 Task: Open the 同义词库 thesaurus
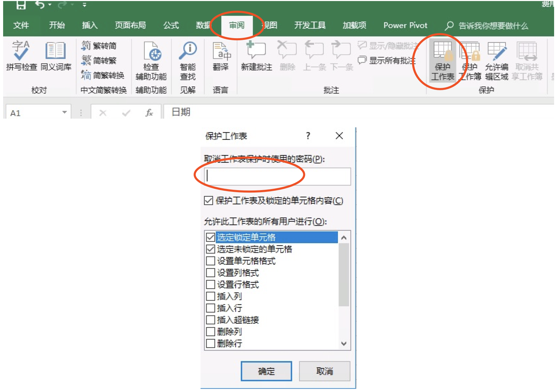(56, 56)
